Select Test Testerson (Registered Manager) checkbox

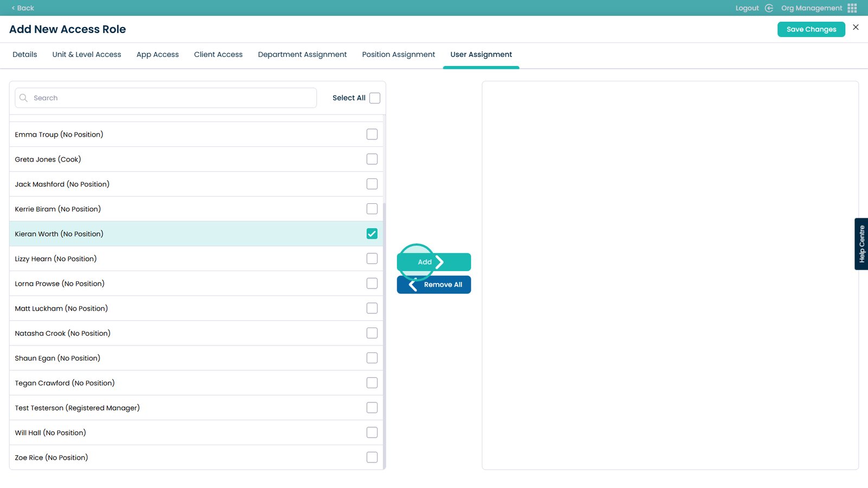pyautogui.click(x=372, y=408)
